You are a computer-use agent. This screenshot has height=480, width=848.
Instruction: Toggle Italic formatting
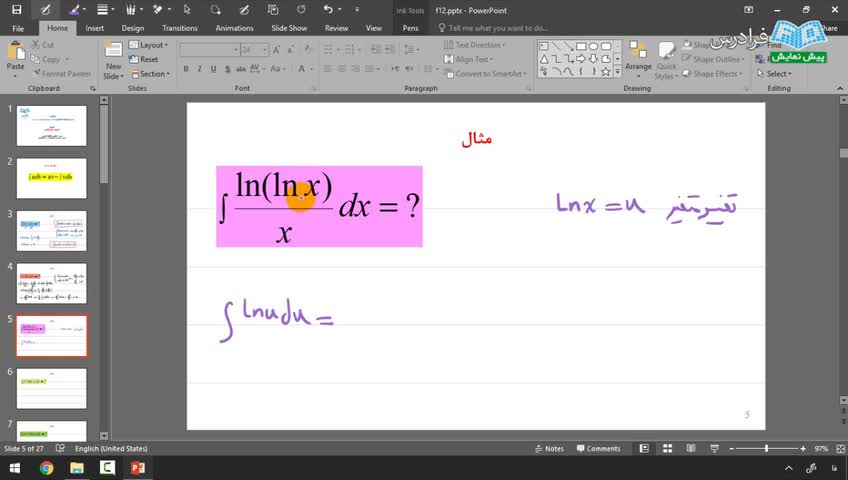pyautogui.click(x=200, y=69)
